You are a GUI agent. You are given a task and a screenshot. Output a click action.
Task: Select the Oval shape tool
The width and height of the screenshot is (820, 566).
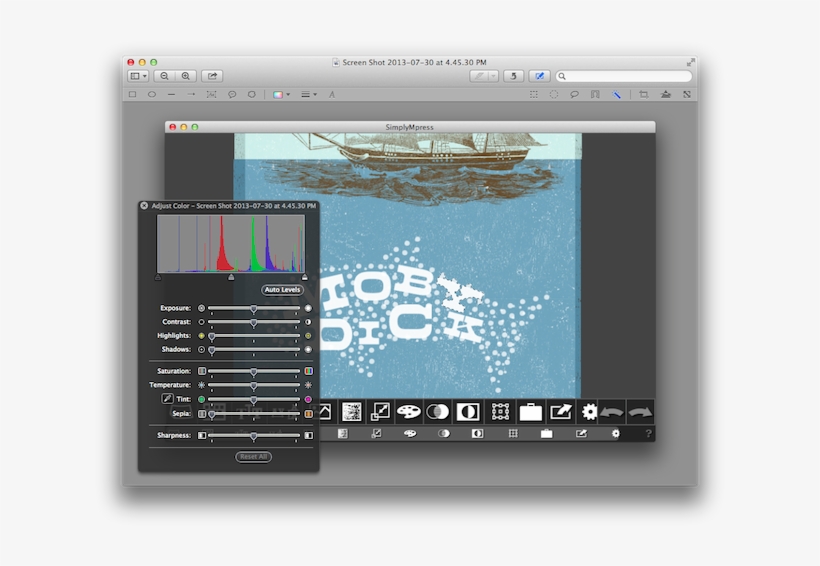(x=152, y=95)
